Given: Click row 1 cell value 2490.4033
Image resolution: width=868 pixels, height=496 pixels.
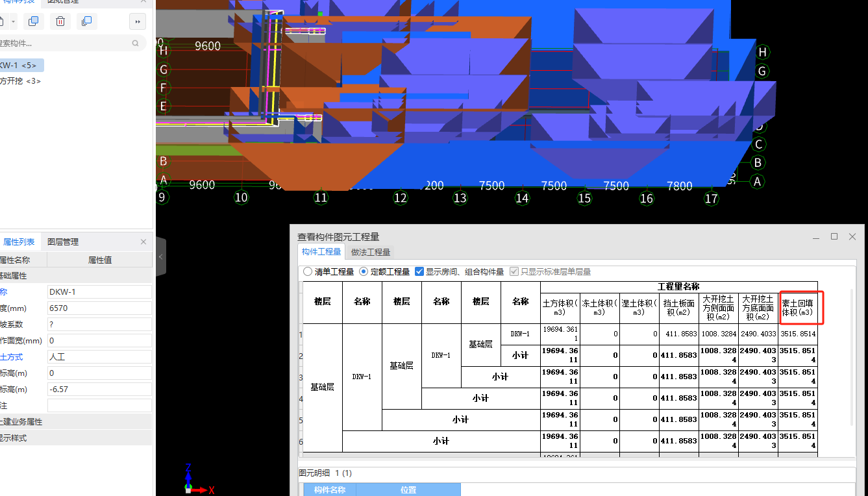Looking at the screenshot, I should (758, 334).
